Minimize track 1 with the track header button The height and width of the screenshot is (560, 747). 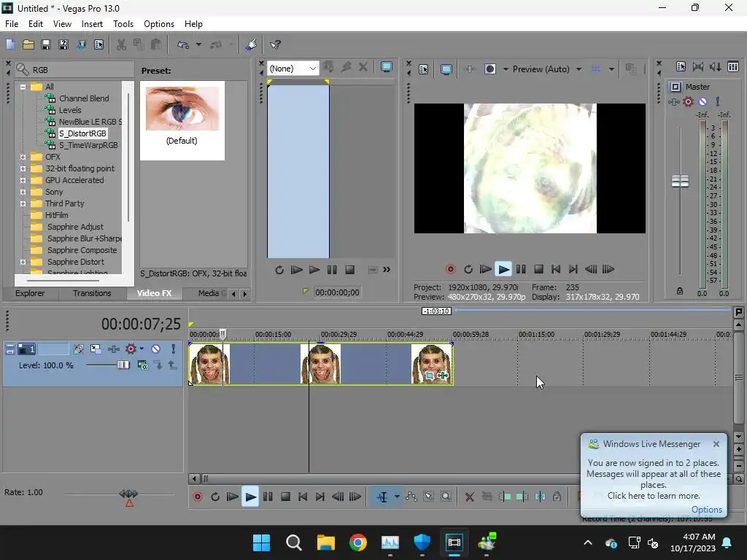pos(9,349)
